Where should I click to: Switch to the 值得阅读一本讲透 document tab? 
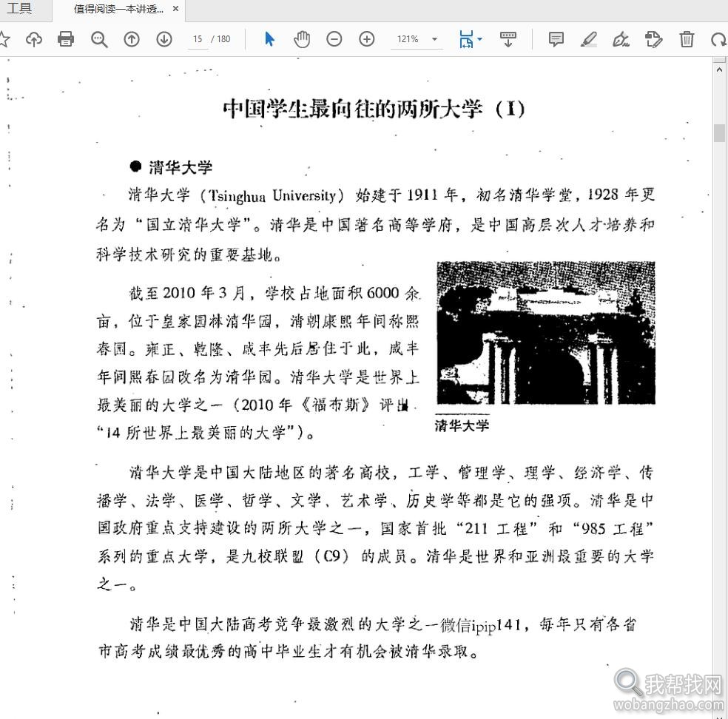point(118,10)
